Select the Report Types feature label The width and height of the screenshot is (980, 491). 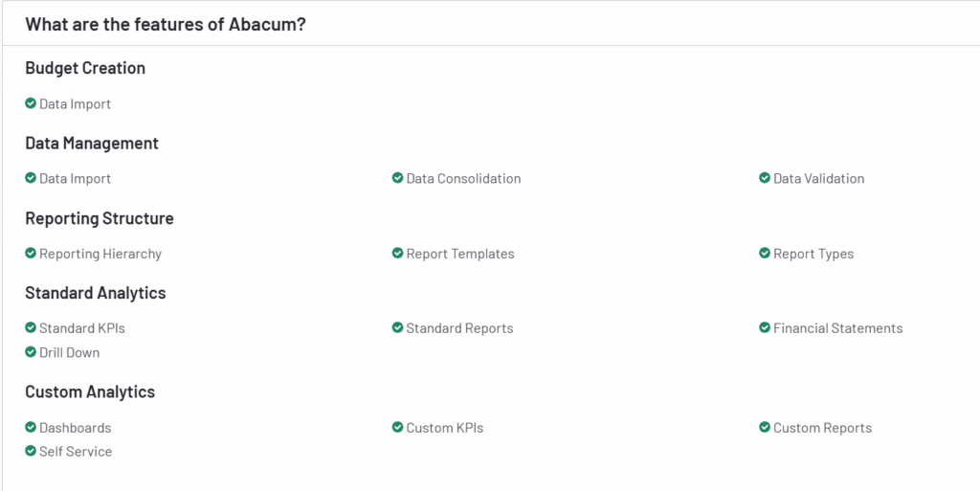(813, 254)
